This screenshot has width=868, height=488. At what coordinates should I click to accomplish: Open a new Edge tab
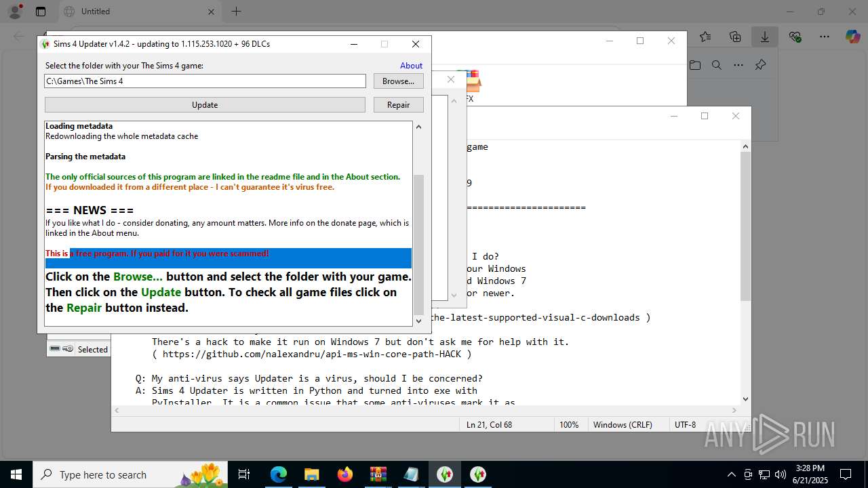pos(236,12)
